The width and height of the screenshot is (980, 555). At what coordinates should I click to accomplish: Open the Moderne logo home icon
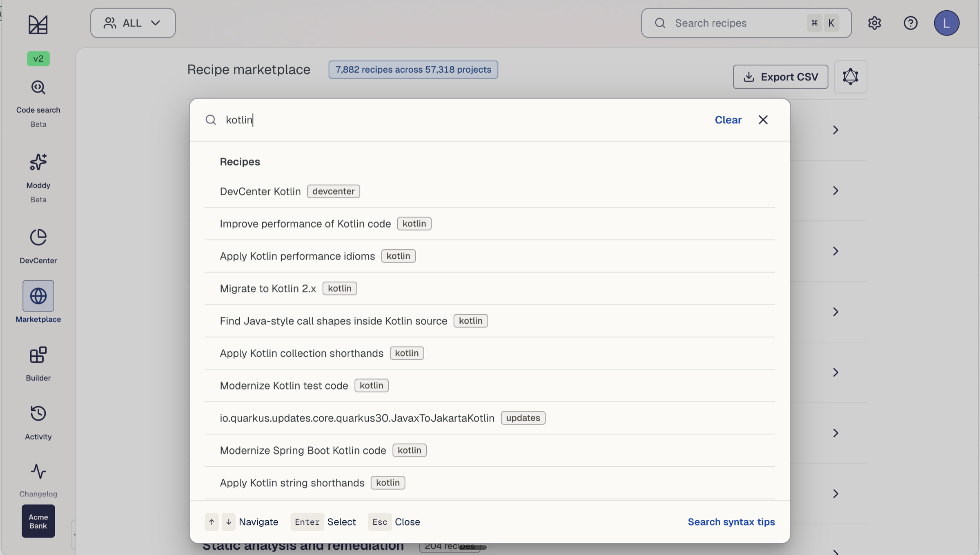pos(38,25)
